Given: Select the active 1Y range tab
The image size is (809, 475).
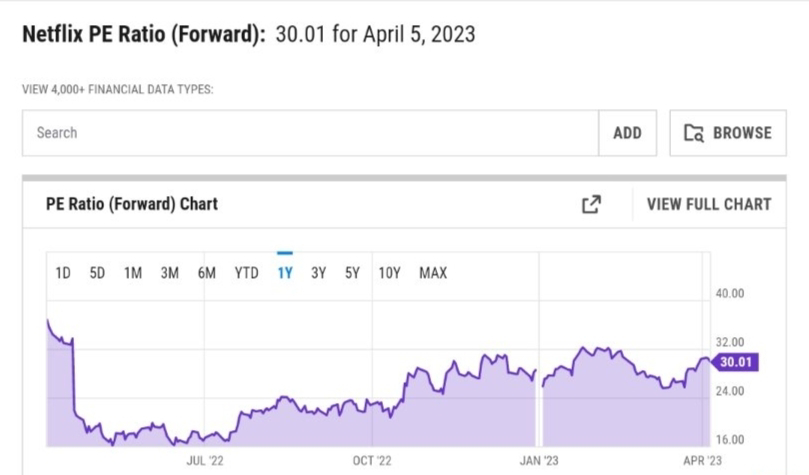Looking at the screenshot, I should coord(285,273).
